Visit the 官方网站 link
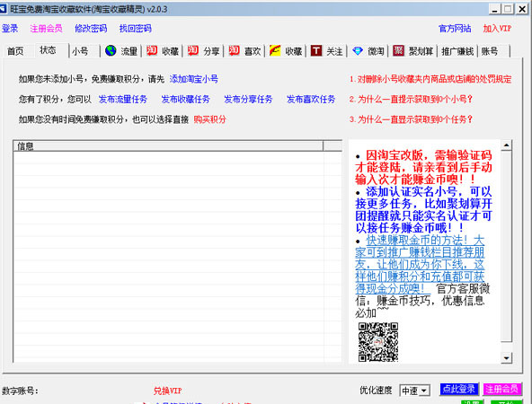This screenshot has width=532, height=404. (x=455, y=29)
